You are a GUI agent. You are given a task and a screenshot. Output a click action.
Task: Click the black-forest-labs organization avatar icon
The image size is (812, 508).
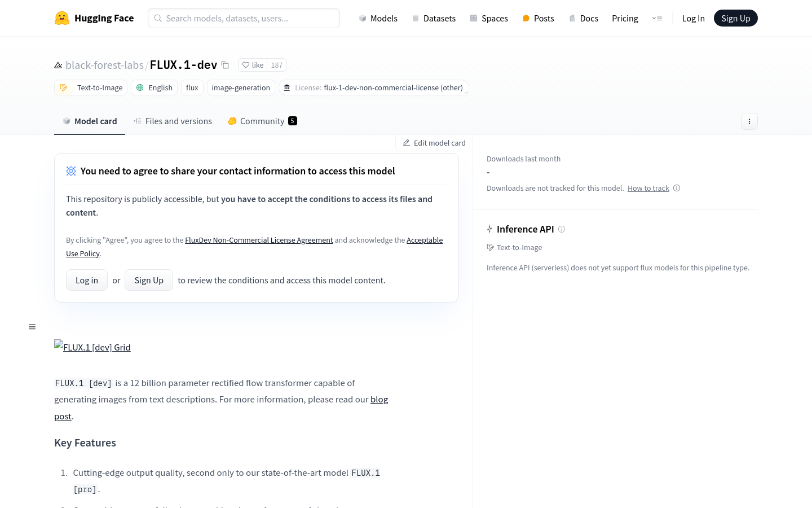pos(58,65)
